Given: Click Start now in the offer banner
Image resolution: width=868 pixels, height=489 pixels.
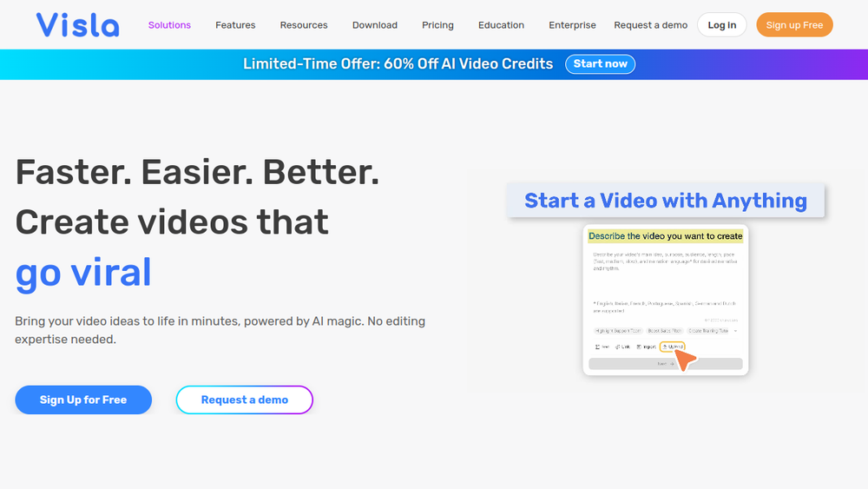Looking at the screenshot, I should tap(600, 63).
